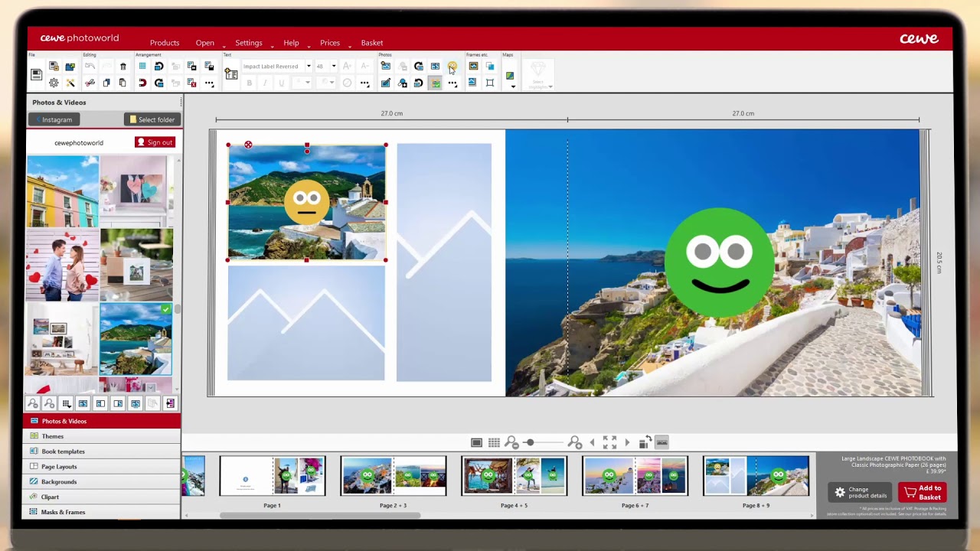Click the page overview grid icon in bottom bar
Viewport: 980px width, 551px height.
(x=494, y=442)
